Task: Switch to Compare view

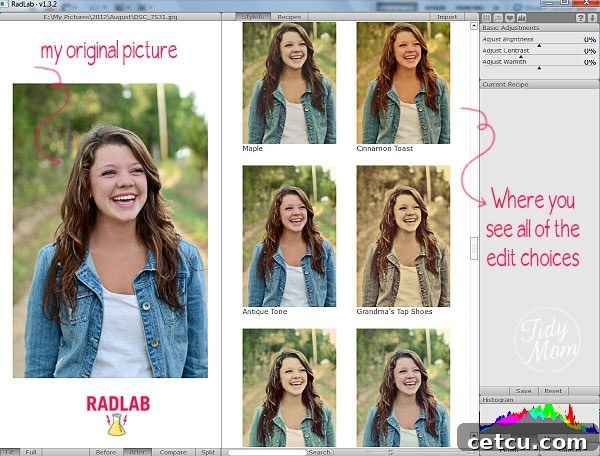Action: 173,452
